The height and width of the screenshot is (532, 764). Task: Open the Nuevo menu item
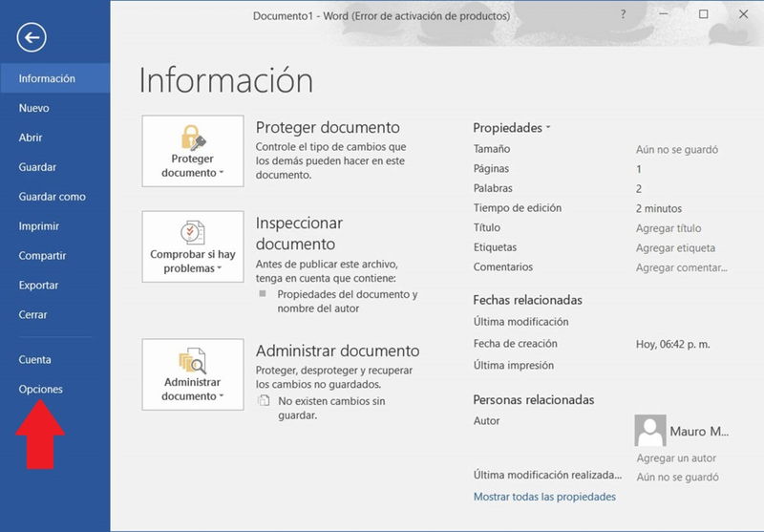34,108
